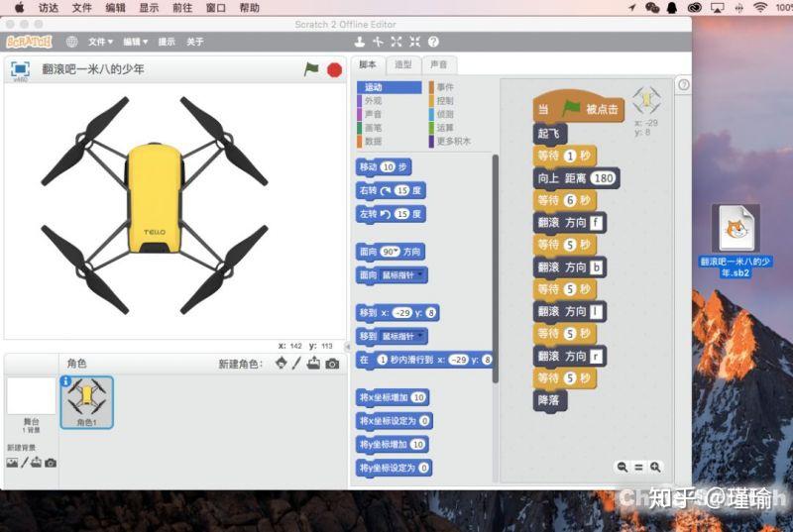793x532 pixels.
Task: Open the 90 direction dropdown in 面向 block
Action: [x=390, y=252]
